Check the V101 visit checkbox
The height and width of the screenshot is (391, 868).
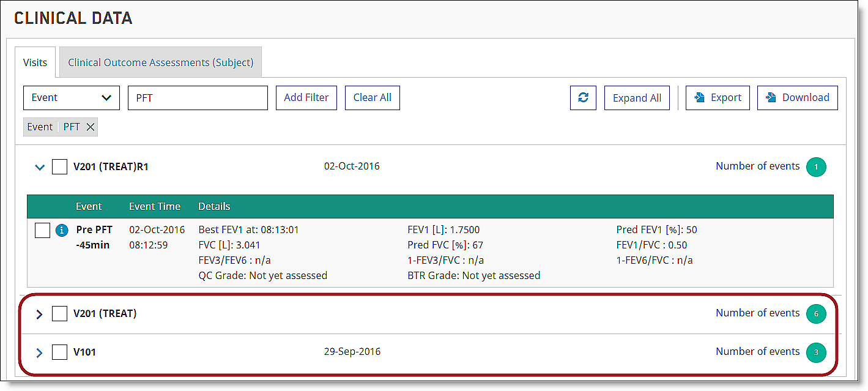pyautogui.click(x=59, y=352)
